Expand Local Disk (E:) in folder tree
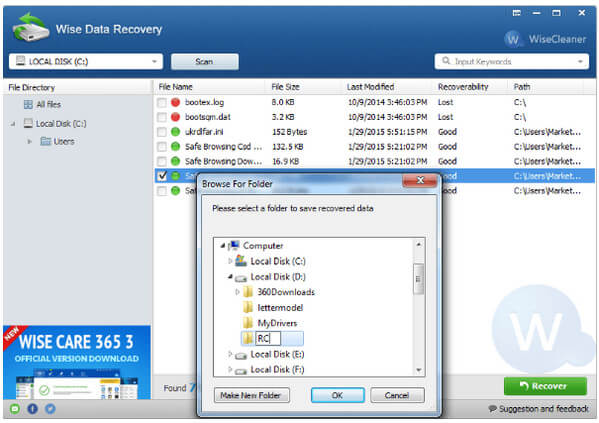 point(230,354)
